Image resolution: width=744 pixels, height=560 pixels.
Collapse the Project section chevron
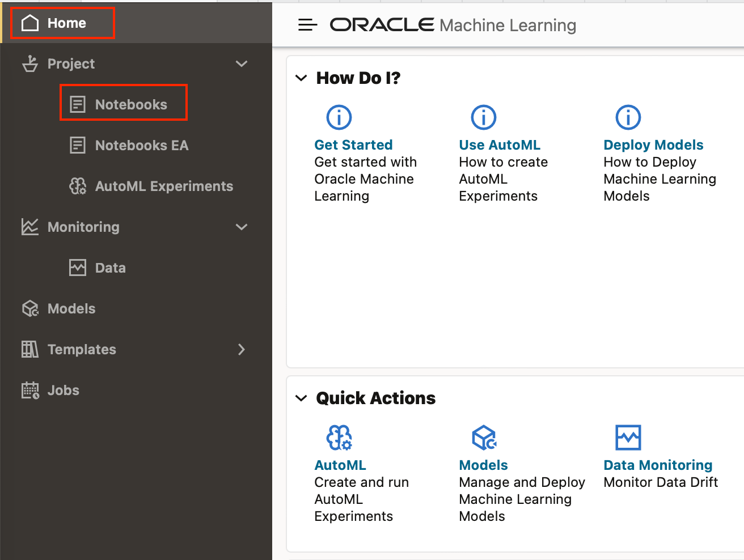pyautogui.click(x=242, y=64)
